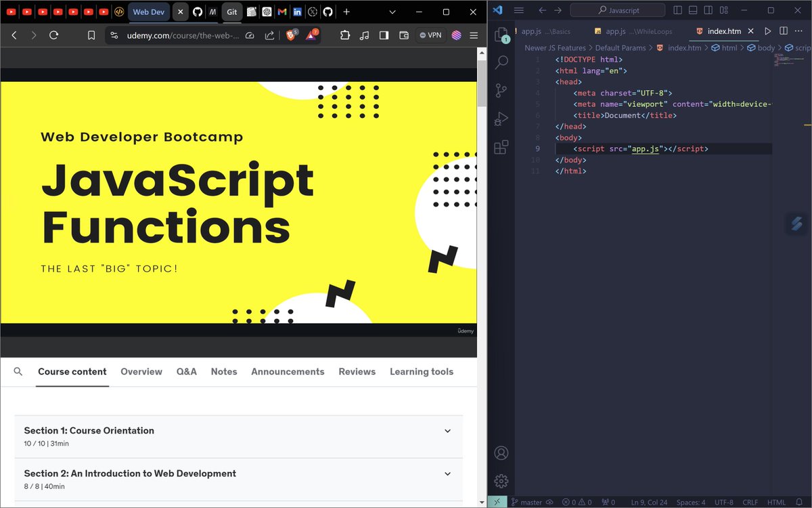This screenshot has height=508, width=812.
Task: Click the Default Params breadcrumb
Action: (x=621, y=48)
